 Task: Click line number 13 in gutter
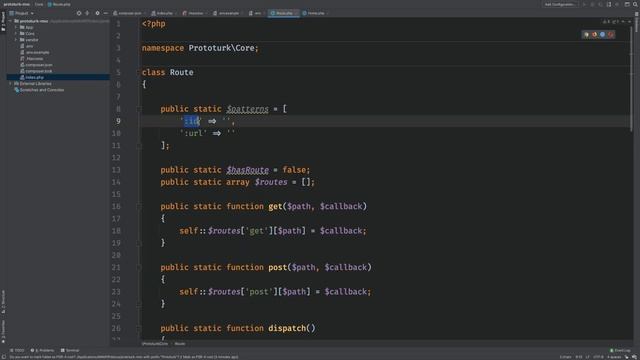click(x=116, y=170)
